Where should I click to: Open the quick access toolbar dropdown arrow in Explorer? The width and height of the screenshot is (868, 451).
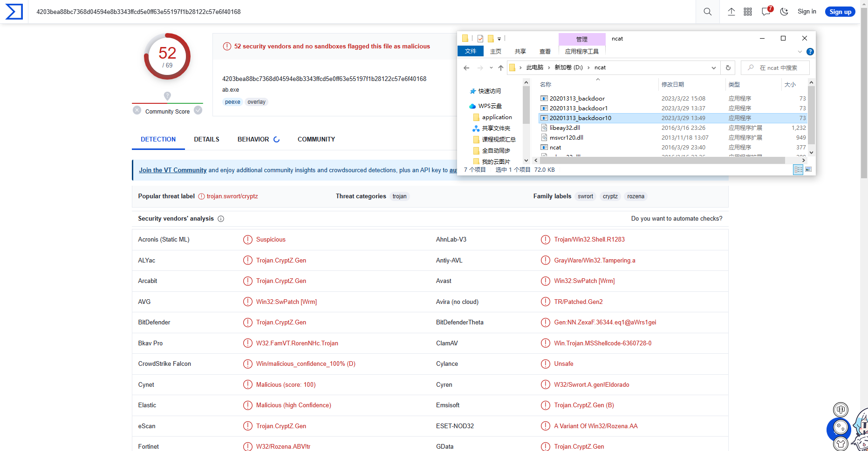coord(499,39)
